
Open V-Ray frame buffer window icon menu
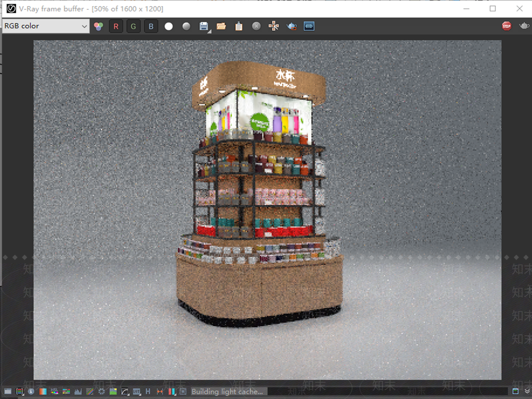(x=11, y=9)
